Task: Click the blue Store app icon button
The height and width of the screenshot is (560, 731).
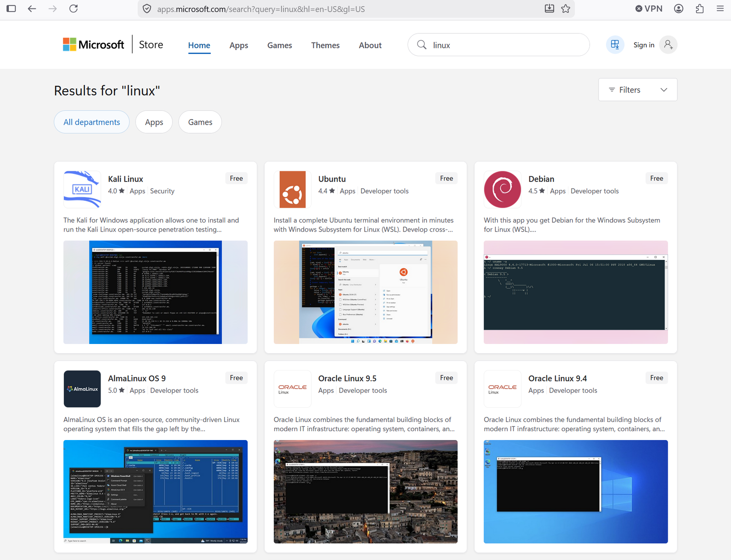Action: [615, 45]
